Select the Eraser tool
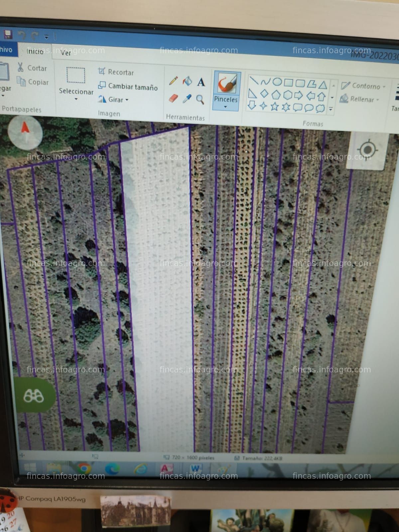Screen dimensions: 399x532 [x=173, y=98]
